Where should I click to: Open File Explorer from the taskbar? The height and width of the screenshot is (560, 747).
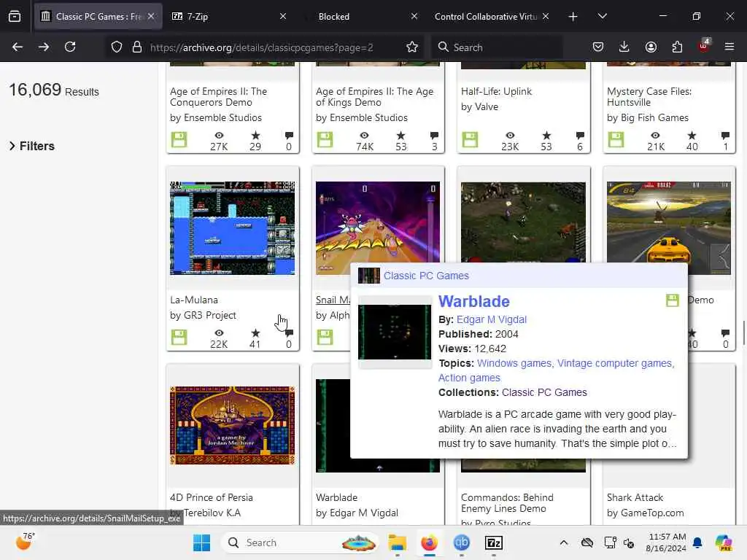click(x=397, y=542)
